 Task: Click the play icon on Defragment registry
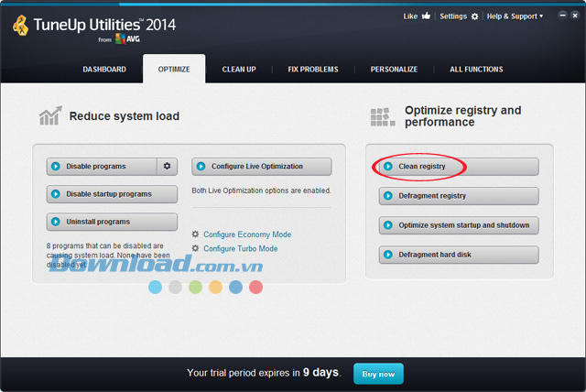pyautogui.click(x=388, y=196)
